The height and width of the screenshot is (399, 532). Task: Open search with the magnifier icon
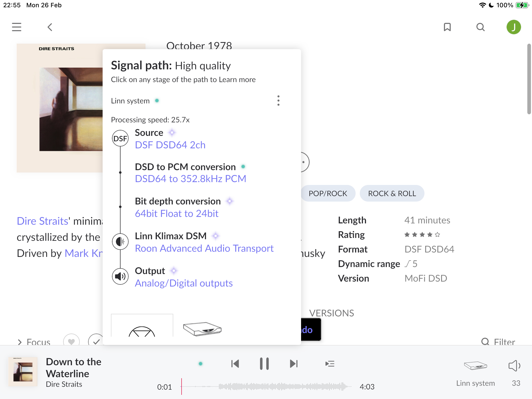(480, 27)
